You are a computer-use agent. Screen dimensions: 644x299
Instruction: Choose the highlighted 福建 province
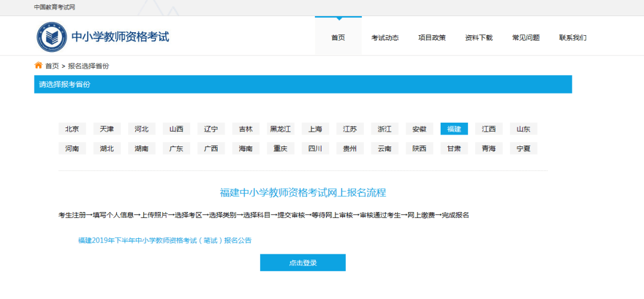pyautogui.click(x=454, y=129)
